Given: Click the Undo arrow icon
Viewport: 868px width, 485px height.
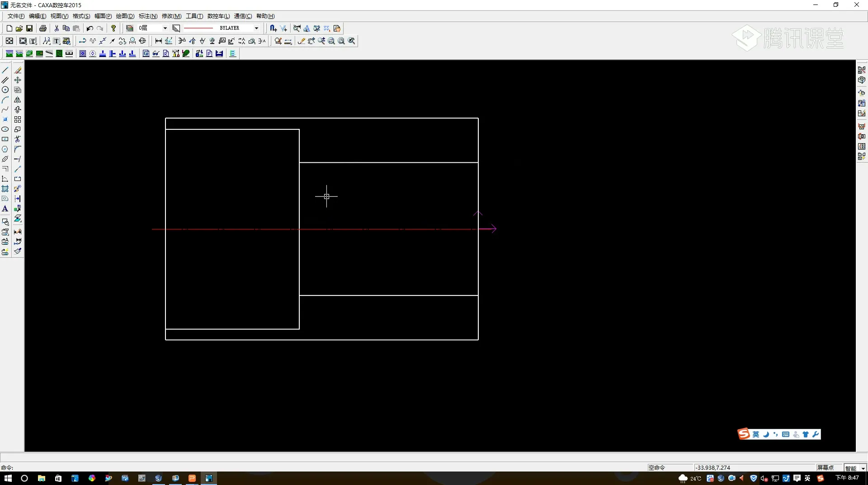Looking at the screenshot, I should pyautogui.click(x=90, y=29).
